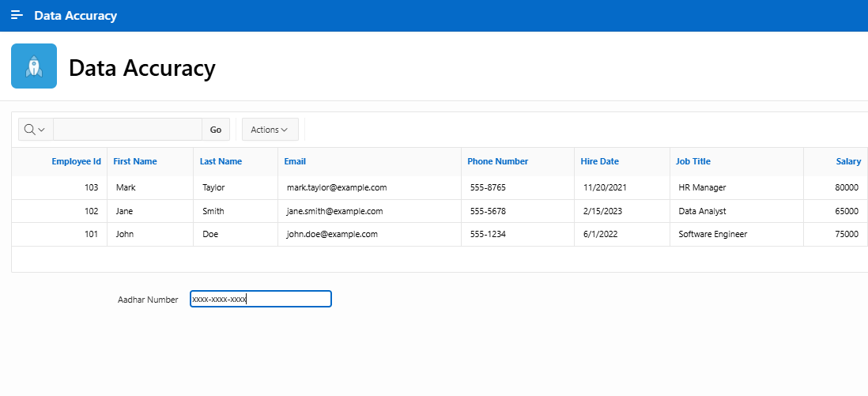Click phone number 555-1234
This screenshot has height=396, width=868.
(488, 234)
